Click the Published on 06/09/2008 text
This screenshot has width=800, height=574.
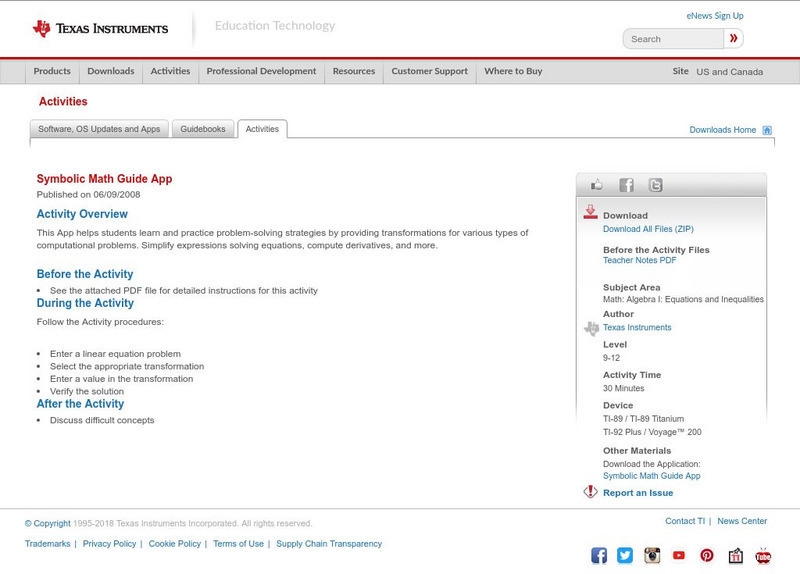coord(88,194)
